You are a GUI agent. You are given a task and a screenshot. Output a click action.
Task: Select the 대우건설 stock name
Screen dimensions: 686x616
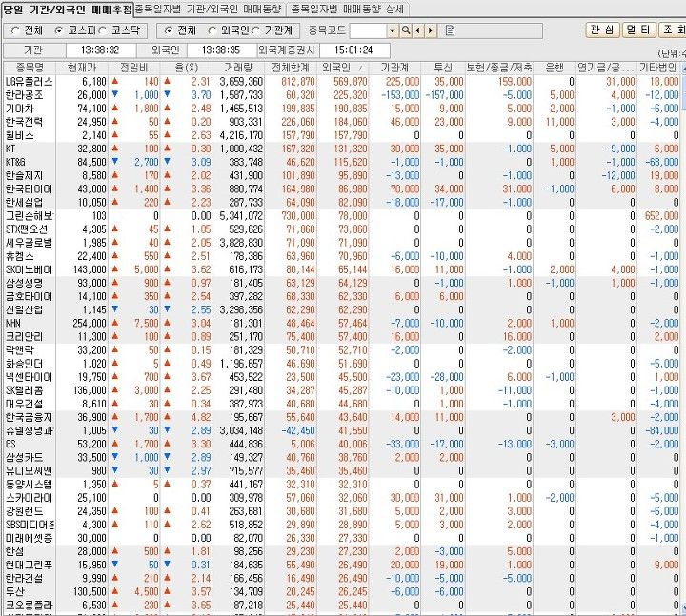(x=25, y=404)
